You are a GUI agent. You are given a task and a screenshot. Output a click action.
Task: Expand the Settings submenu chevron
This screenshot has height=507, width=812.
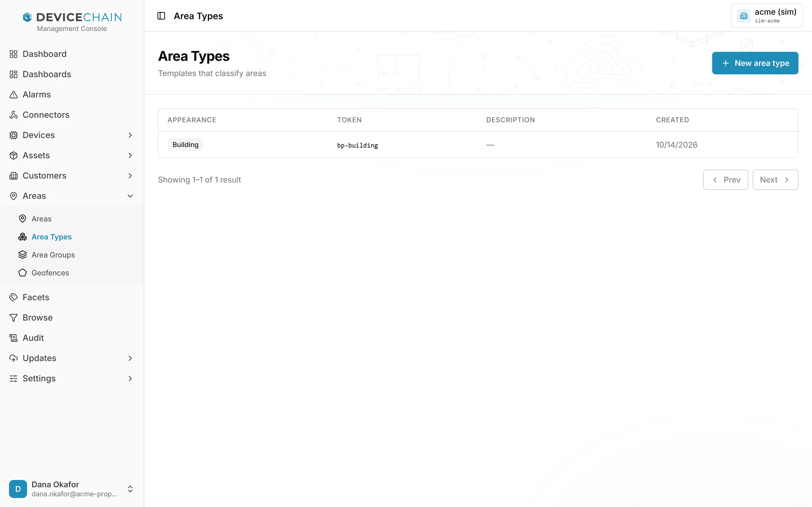click(130, 379)
